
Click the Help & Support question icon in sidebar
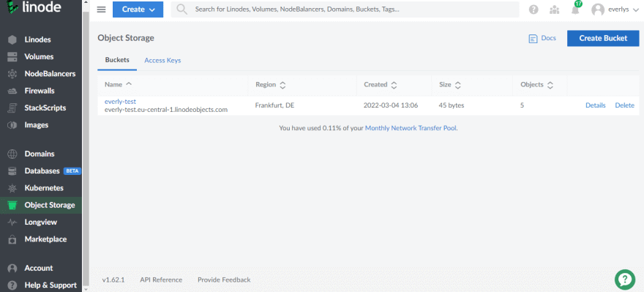coord(12,285)
